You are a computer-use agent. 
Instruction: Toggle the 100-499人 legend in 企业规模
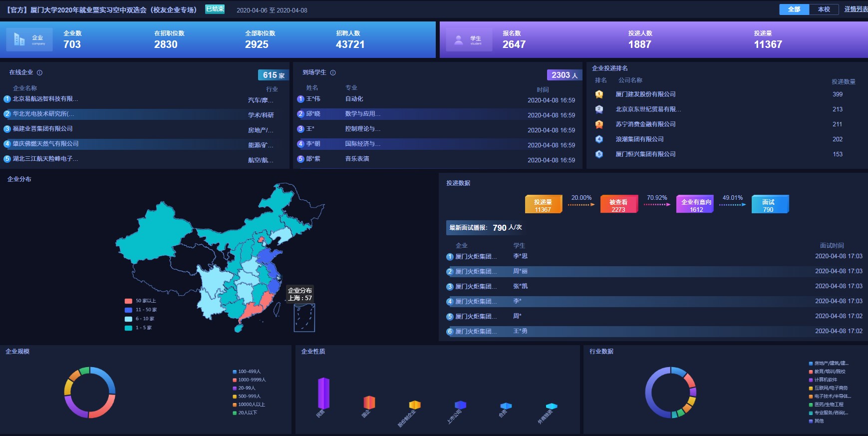(x=249, y=372)
